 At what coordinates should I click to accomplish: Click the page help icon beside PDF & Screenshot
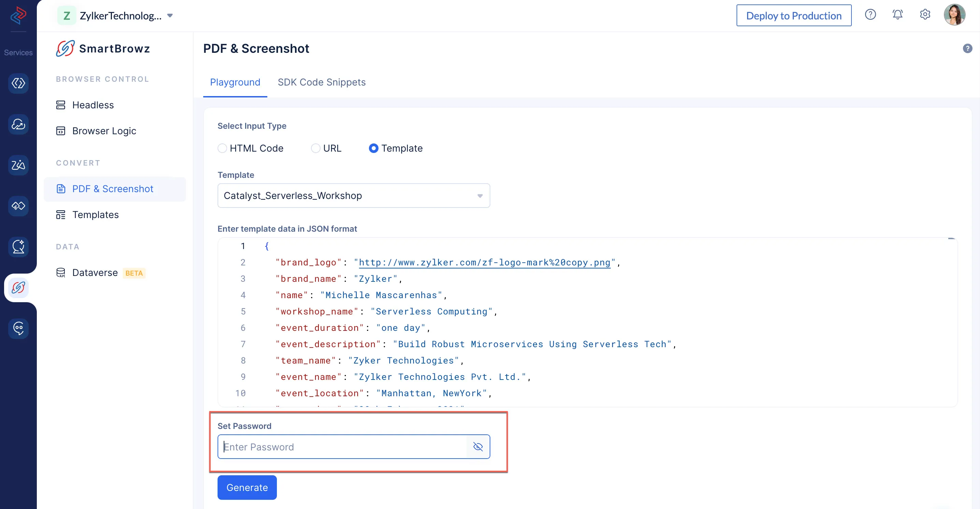pos(967,48)
